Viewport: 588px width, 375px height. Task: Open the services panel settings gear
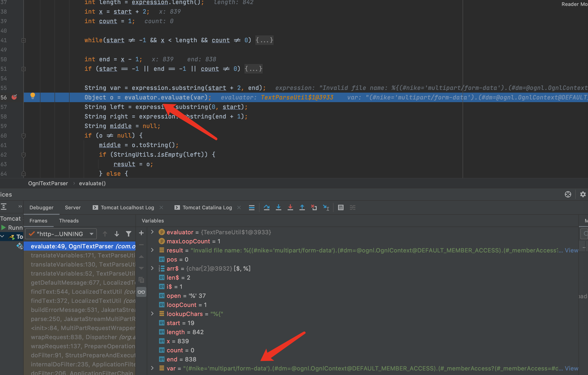[x=583, y=194]
